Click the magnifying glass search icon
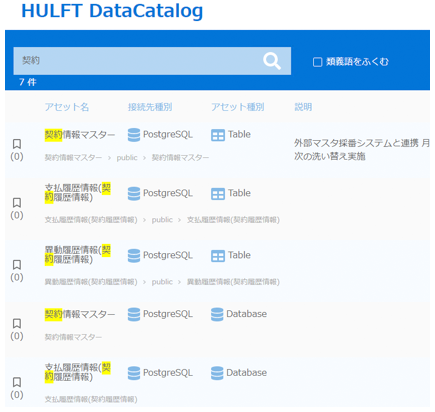This screenshot has width=435, height=412. 272,61
